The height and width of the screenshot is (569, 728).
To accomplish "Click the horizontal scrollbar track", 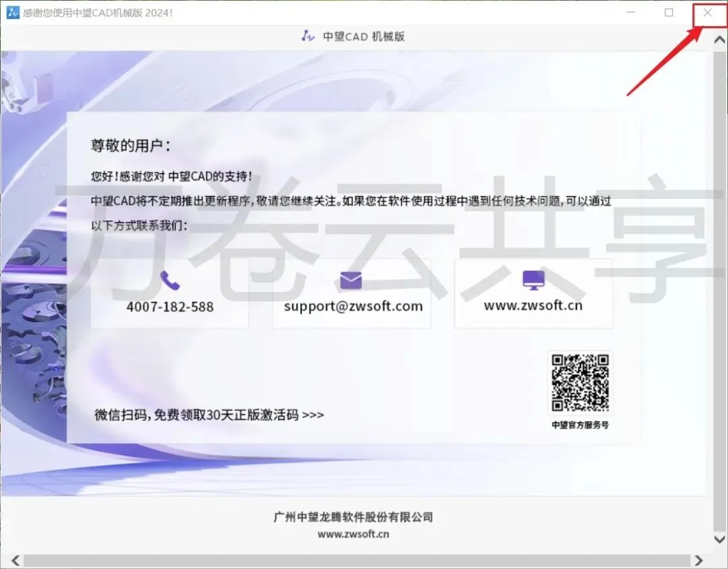I will click(x=357, y=561).
